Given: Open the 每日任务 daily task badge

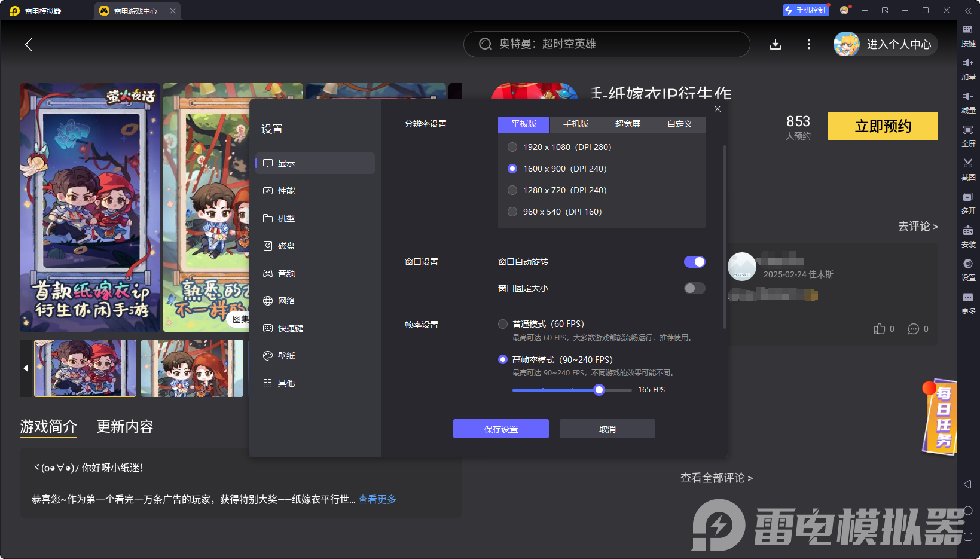Looking at the screenshot, I should [x=940, y=417].
